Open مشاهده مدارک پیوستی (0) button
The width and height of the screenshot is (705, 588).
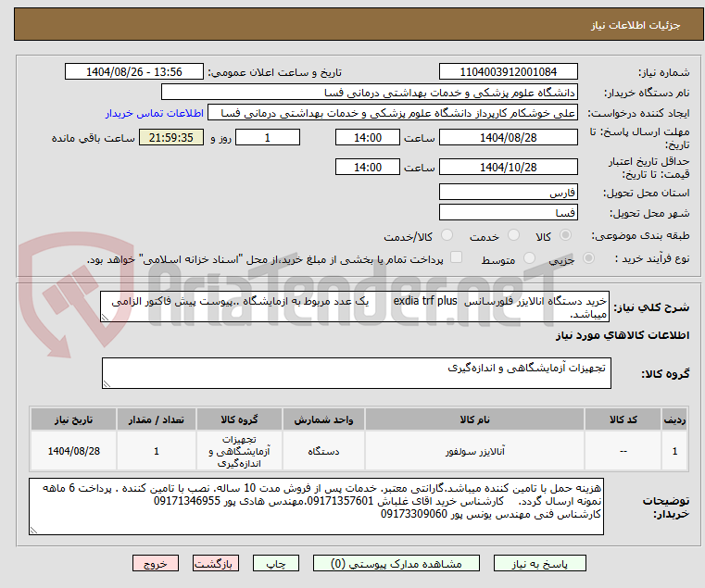(x=397, y=563)
